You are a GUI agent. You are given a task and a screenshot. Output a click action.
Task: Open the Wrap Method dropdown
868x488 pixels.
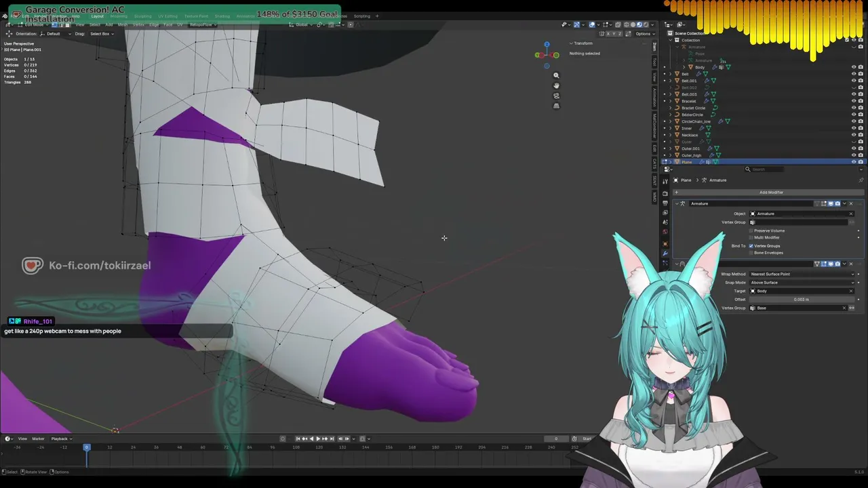click(x=802, y=274)
